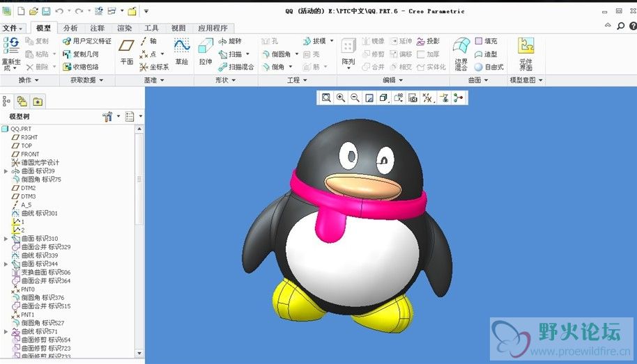Open the Sketch (草绘) tool

click(x=182, y=51)
